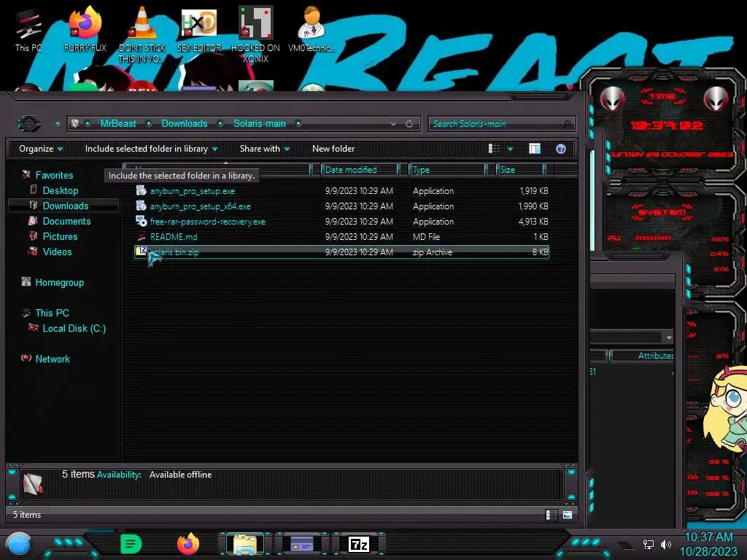Open Favorites in navigation pane
747x560 pixels.
pyautogui.click(x=54, y=175)
